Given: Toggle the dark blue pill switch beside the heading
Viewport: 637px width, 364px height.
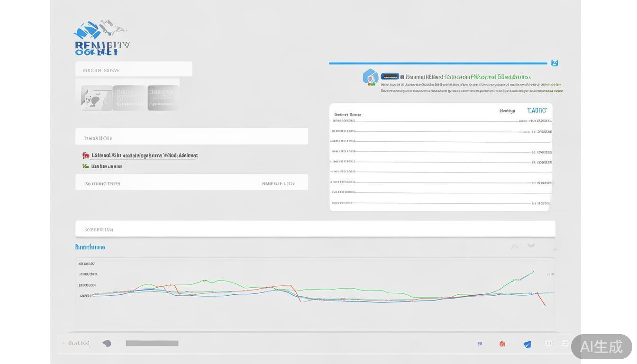Looking at the screenshot, I should (390, 76).
